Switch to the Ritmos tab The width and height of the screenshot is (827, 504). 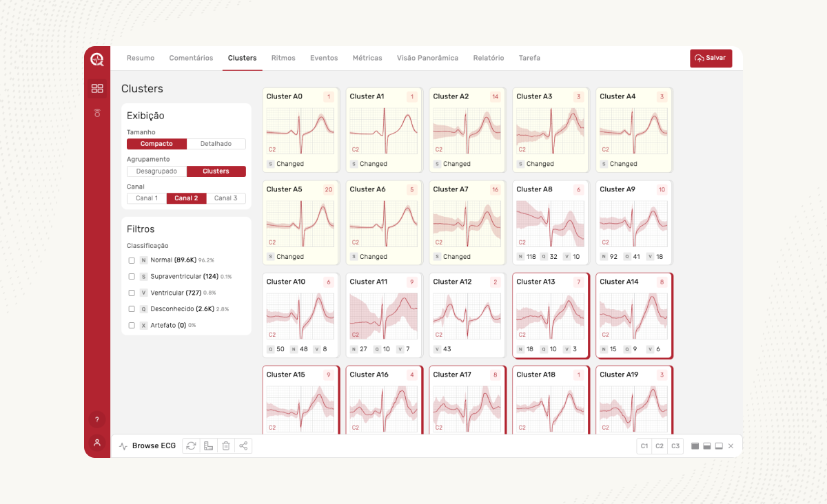(x=283, y=58)
